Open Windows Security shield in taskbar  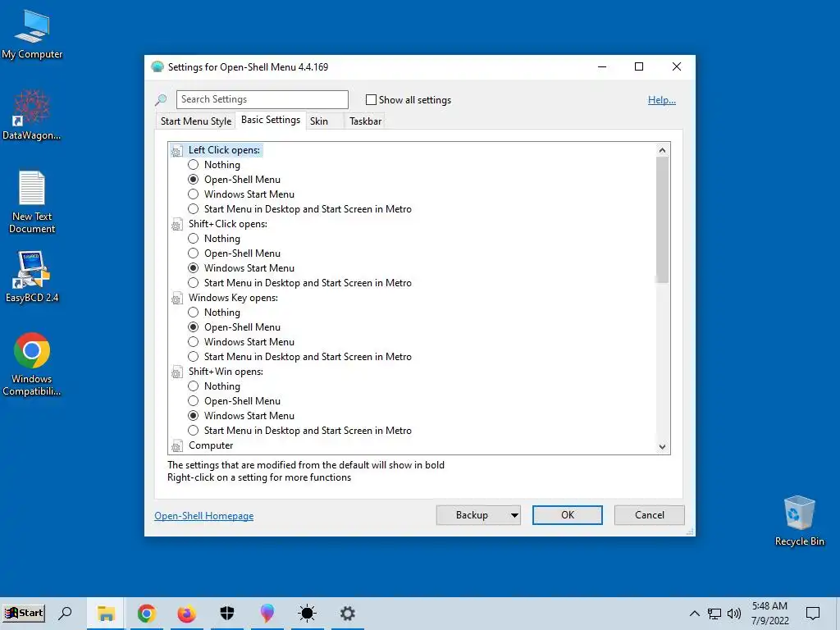pyautogui.click(x=227, y=614)
